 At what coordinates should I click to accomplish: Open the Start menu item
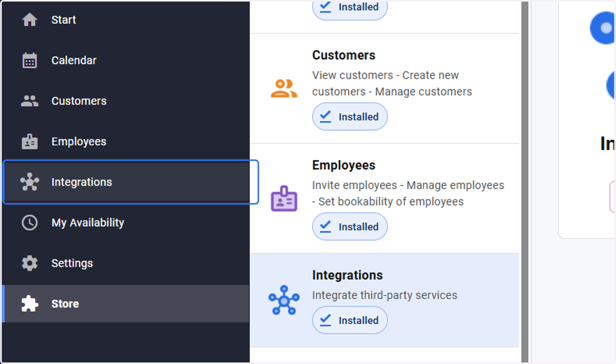126,20
